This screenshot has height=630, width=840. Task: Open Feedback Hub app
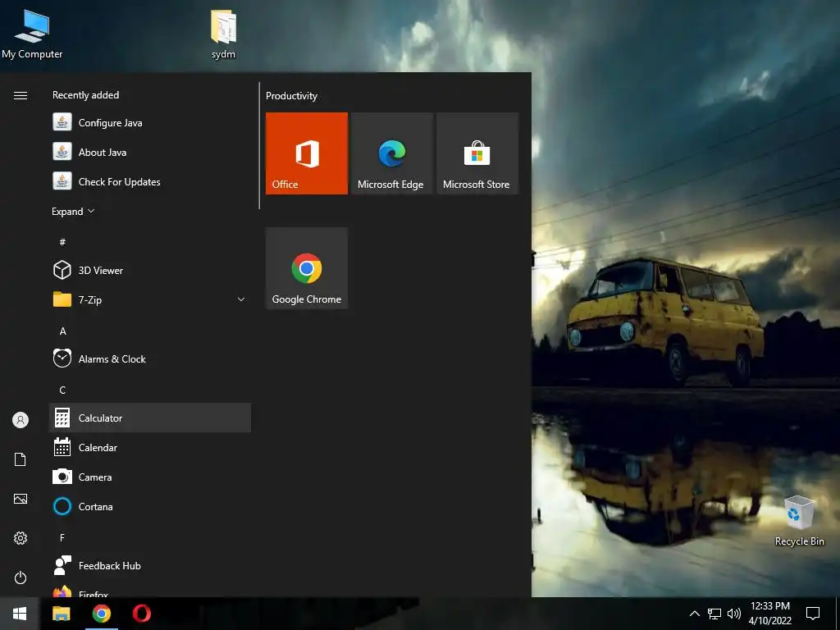tap(150, 566)
